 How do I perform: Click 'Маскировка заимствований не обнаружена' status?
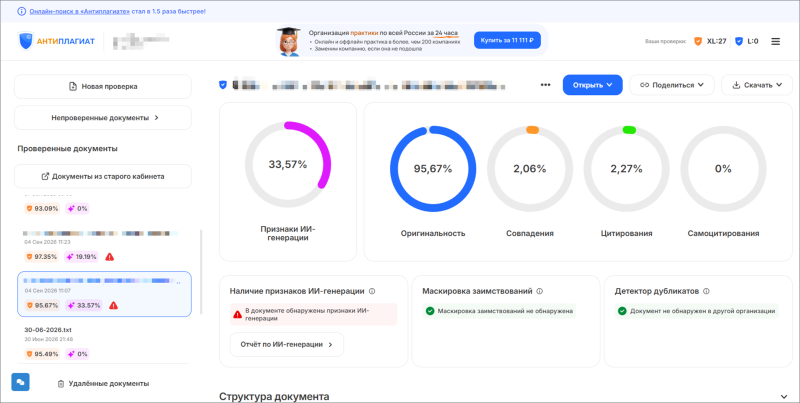point(499,311)
